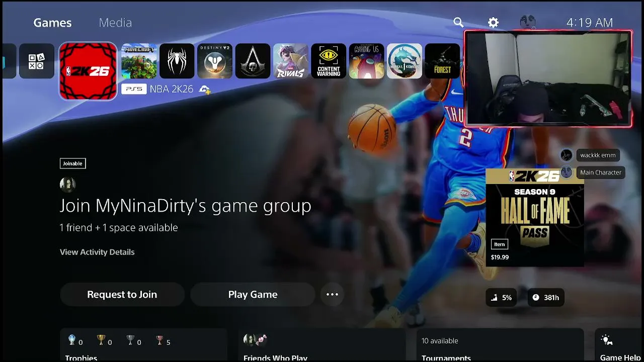Click the 381h play time badge
Viewport: 644px width, 362px height.
546,298
